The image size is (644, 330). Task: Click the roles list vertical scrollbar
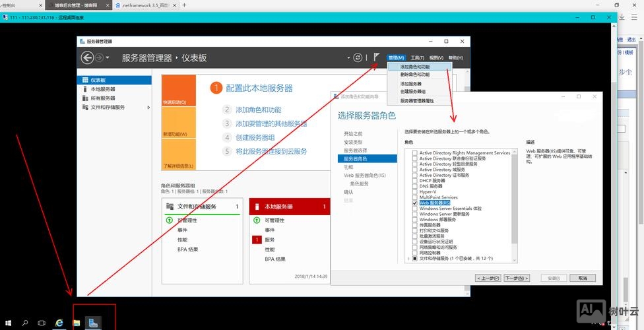[515, 205]
